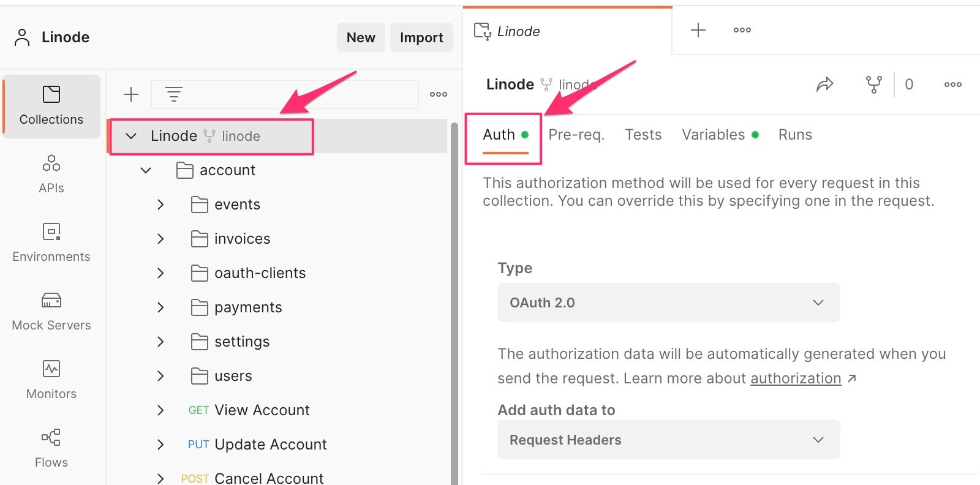Expand the View Account request chevron
This screenshot has width=980, height=485.
tap(160, 410)
